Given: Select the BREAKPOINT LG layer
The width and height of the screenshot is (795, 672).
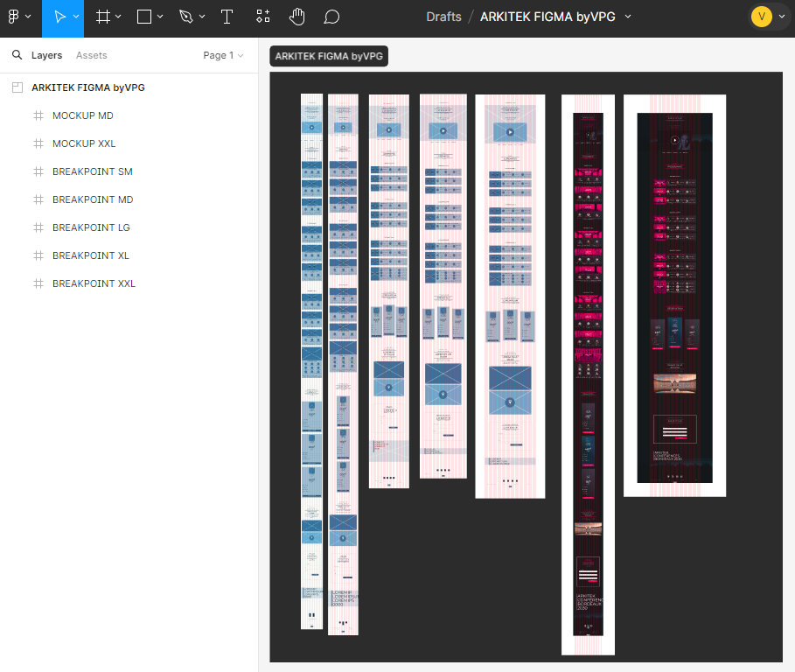Looking at the screenshot, I should [92, 227].
